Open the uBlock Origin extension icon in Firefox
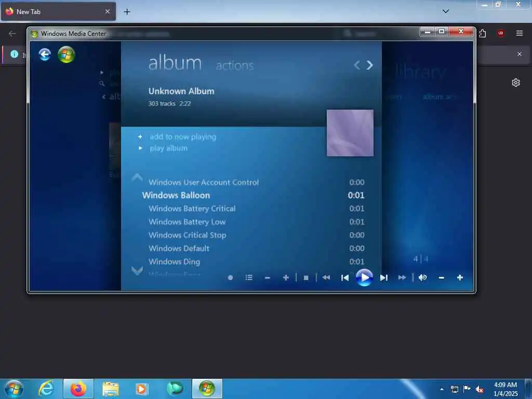 click(500, 33)
